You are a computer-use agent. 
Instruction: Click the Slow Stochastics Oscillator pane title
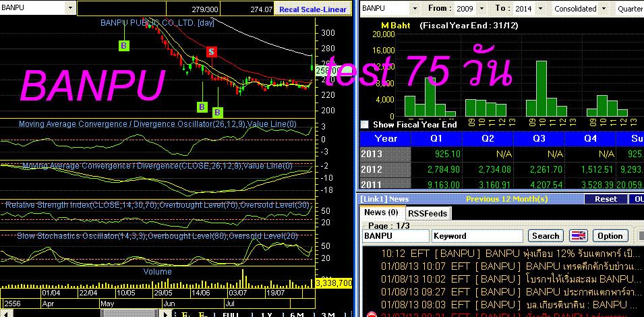pyautogui.click(x=157, y=235)
